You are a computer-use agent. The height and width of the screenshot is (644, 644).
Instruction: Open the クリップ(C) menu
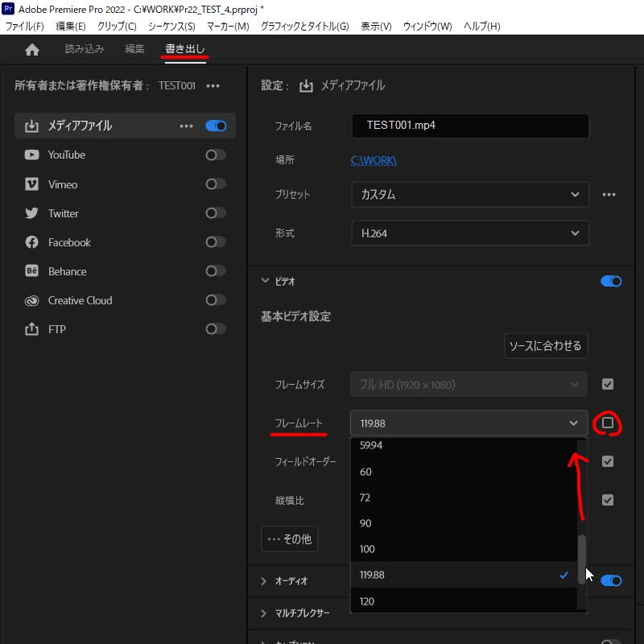[117, 27]
